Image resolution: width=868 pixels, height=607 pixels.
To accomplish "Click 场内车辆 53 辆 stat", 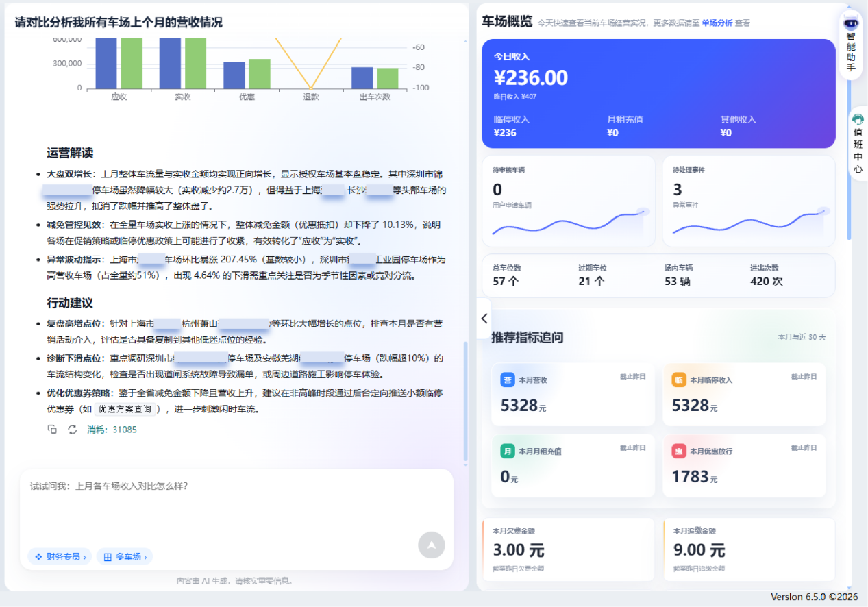I will pos(678,275).
